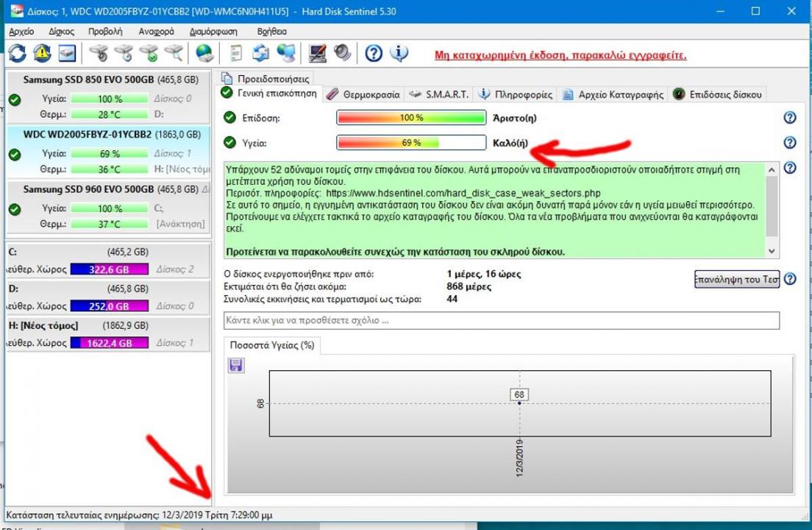Switch to the Πληροφορίες tab
812x530 pixels.
tap(515, 95)
